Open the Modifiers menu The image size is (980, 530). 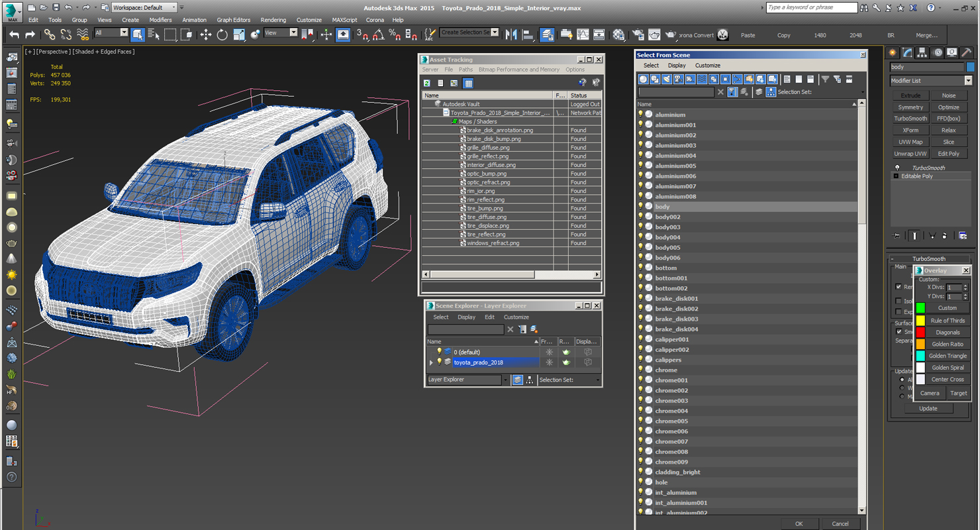click(x=160, y=20)
